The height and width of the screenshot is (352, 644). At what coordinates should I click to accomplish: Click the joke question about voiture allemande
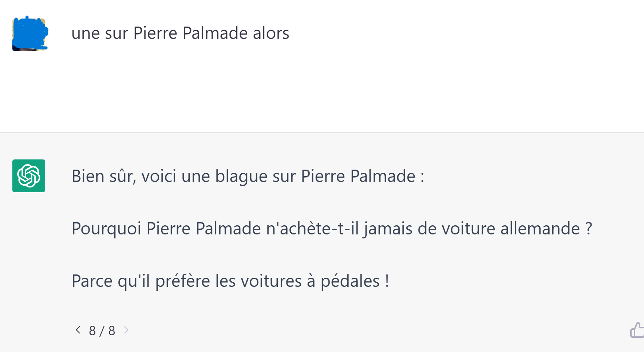pyautogui.click(x=332, y=229)
